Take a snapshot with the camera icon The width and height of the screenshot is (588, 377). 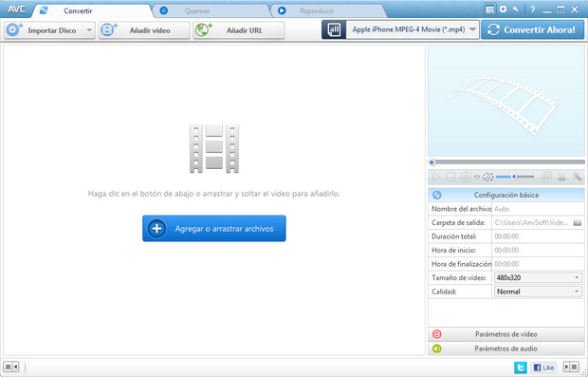click(466, 177)
